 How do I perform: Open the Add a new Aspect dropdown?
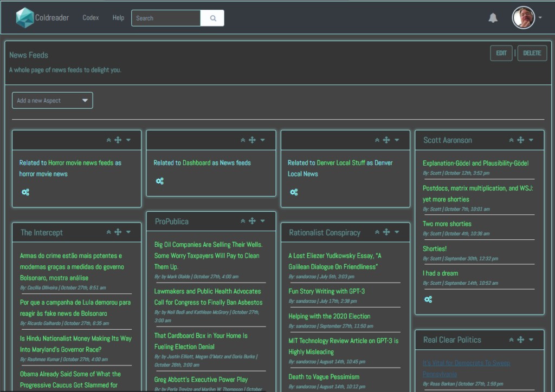pyautogui.click(x=53, y=100)
